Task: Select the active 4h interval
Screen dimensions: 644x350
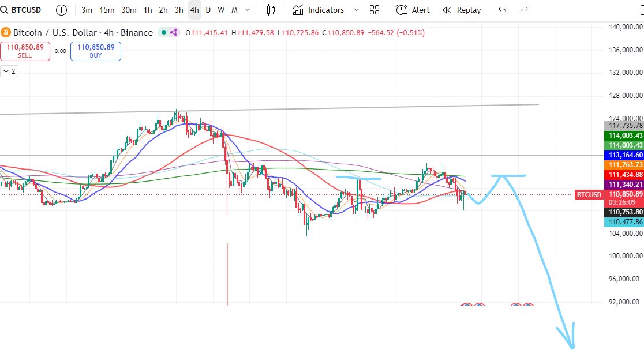Action: pyautogui.click(x=194, y=10)
